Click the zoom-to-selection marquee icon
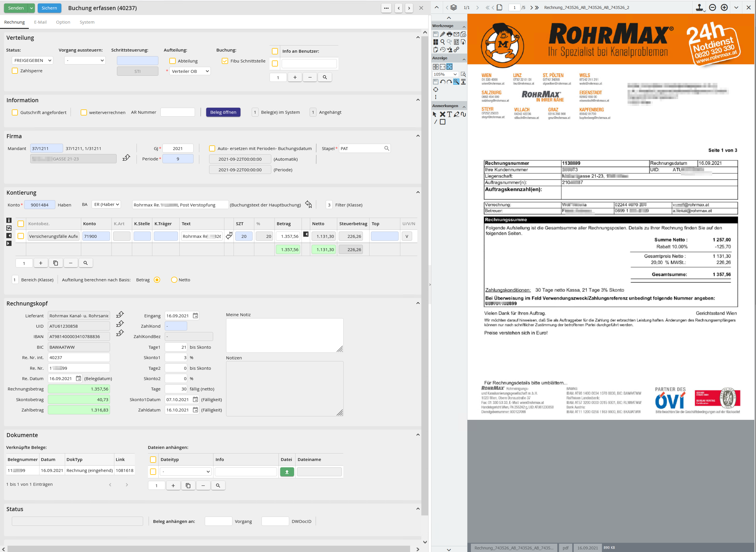 pyautogui.click(x=463, y=74)
